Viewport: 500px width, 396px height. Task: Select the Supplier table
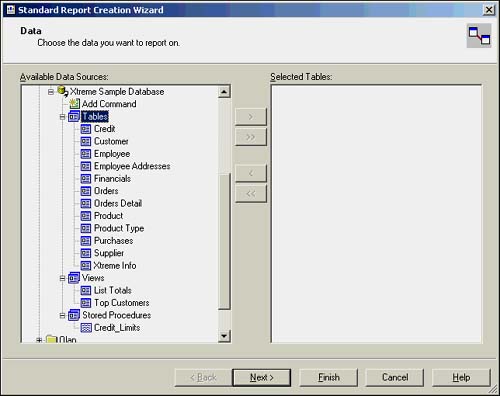click(109, 253)
